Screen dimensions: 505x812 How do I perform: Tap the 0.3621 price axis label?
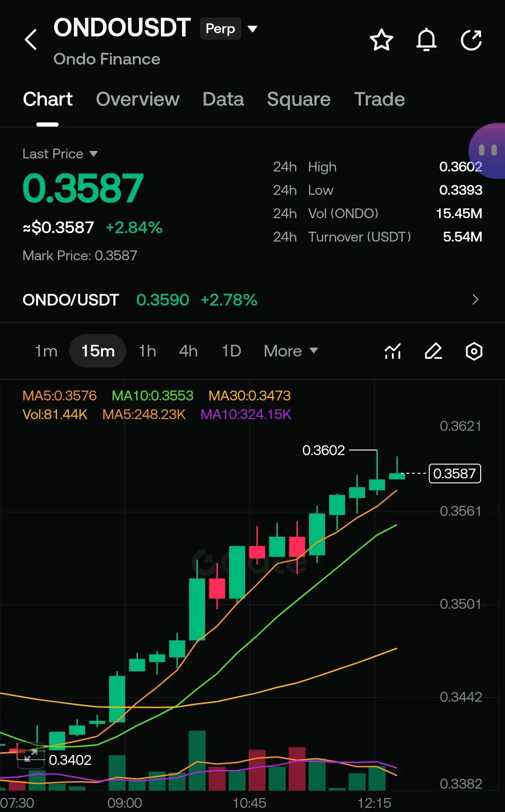point(461,426)
